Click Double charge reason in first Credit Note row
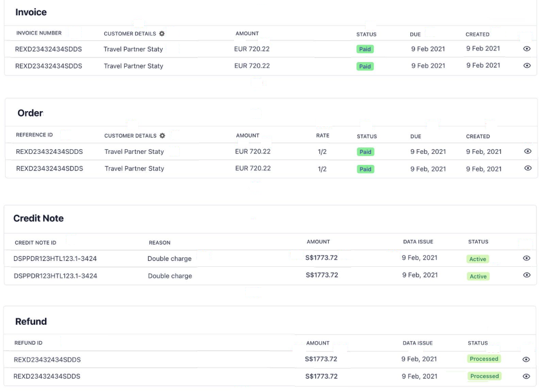The image size is (543, 392). pos(169,259)
